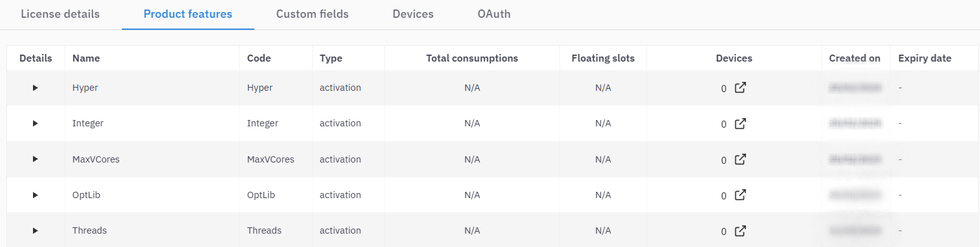Expand details of Integer row
980x247 pixels.
pyautogui.click(x=36, y=123)
